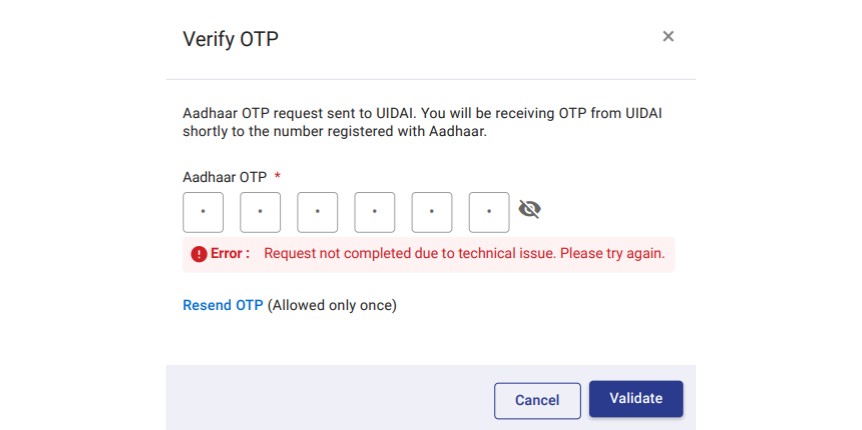The width and height of the screenshot is (862, 430).
Task: Focus the fourth OTP digit field
Action: (x=375, y=212)
